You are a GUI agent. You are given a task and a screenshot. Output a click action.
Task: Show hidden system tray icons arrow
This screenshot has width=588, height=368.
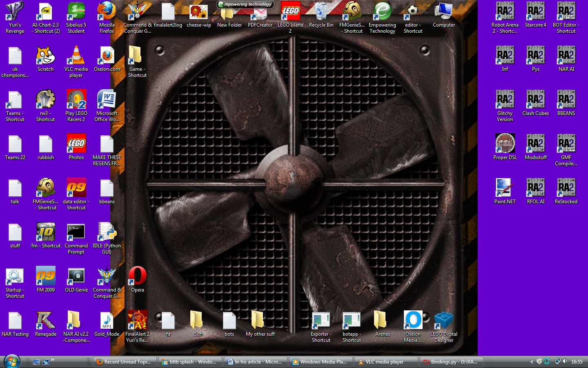532,361
